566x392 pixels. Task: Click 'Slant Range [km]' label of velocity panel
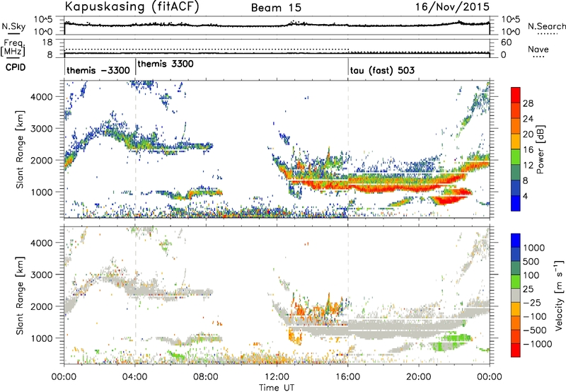pos(20,295)
